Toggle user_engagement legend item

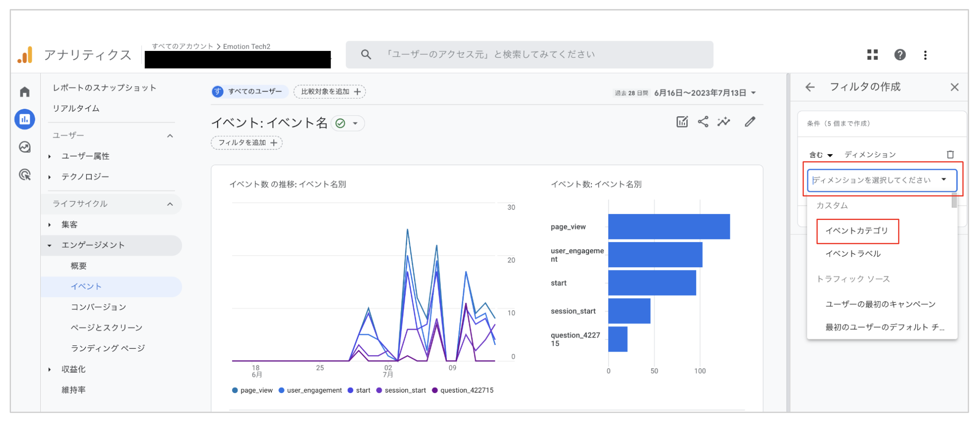[x=310, y=390]
